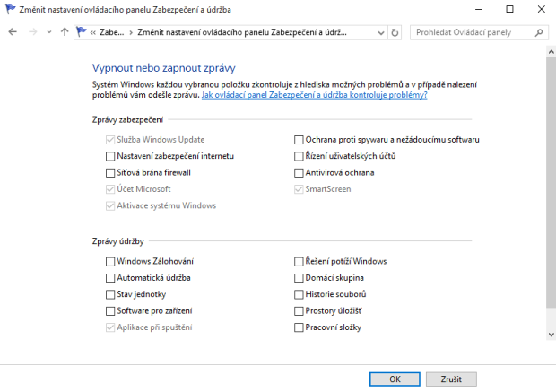556x392 pixels.
Task: Open recent locations dropdown next to forward arrow
Action: click(49, 32)
